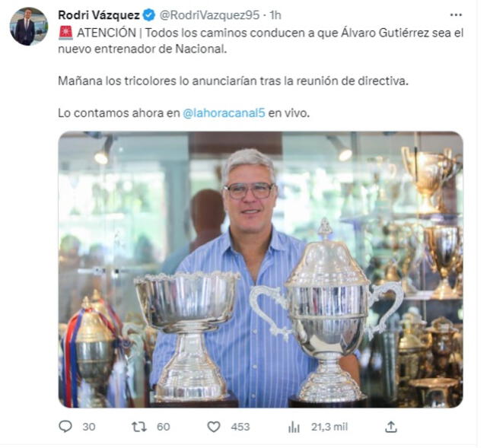Screen dimensions: 487x448
Task: Open the @RodriVazquez95 handle link
Action: 209,15
